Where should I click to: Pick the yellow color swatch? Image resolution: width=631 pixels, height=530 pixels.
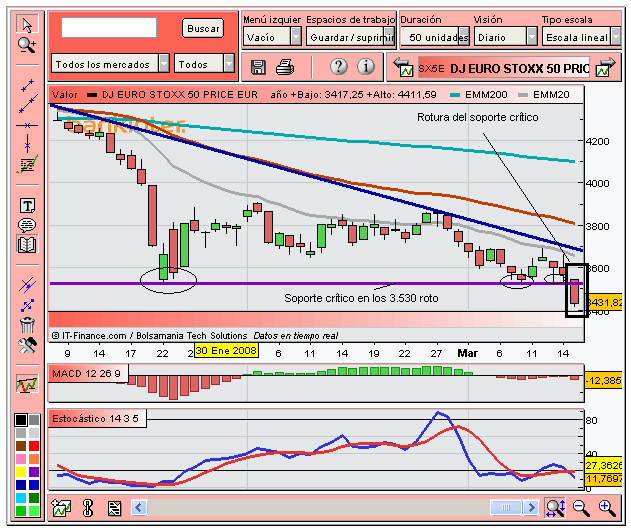click(x=21, y=472)
